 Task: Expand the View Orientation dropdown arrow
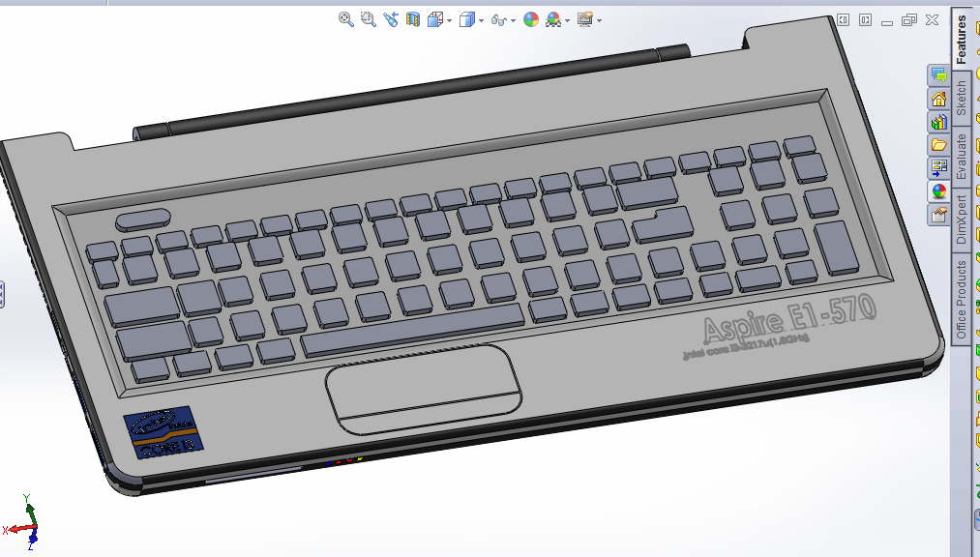[x=450, y=20]
